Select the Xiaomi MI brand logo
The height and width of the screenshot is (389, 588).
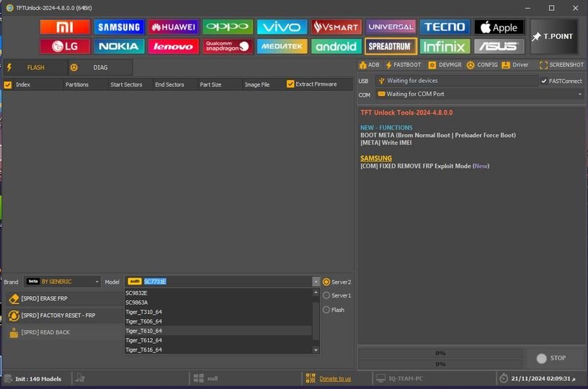(x=65, y=27)
